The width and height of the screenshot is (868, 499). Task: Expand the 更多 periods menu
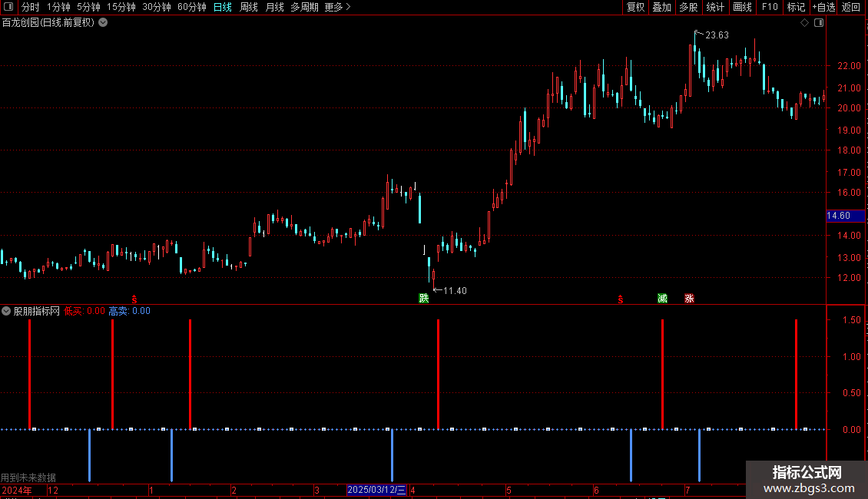tap(337, 7)
